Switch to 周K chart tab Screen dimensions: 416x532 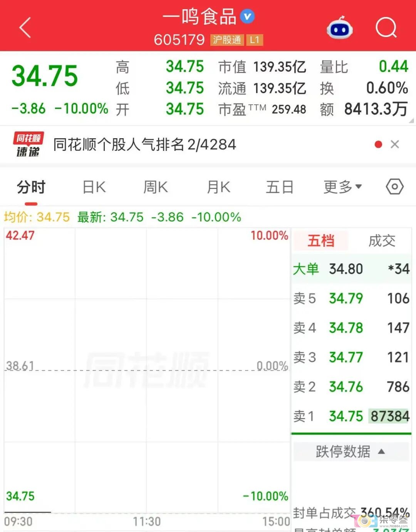[156, 187]
